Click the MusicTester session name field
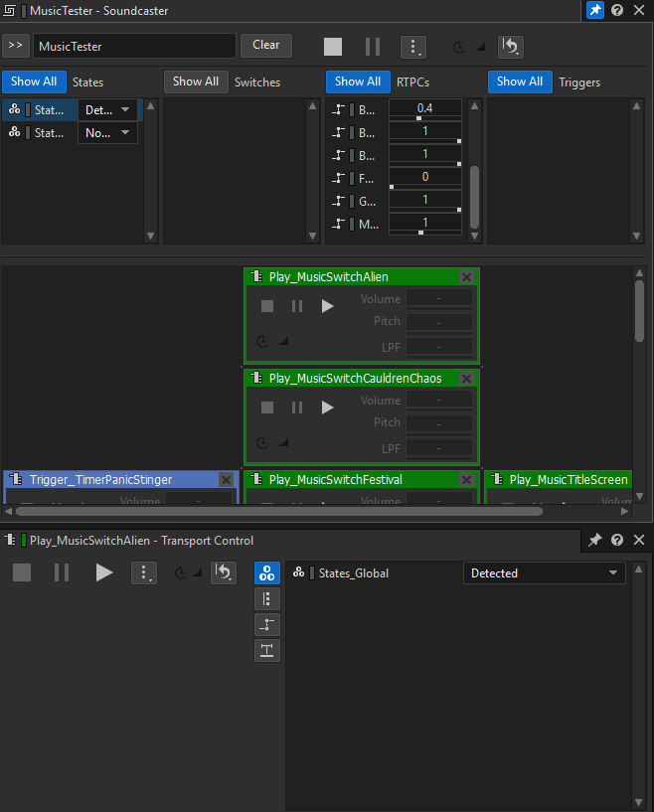654x812 pixels. [134, 46]
